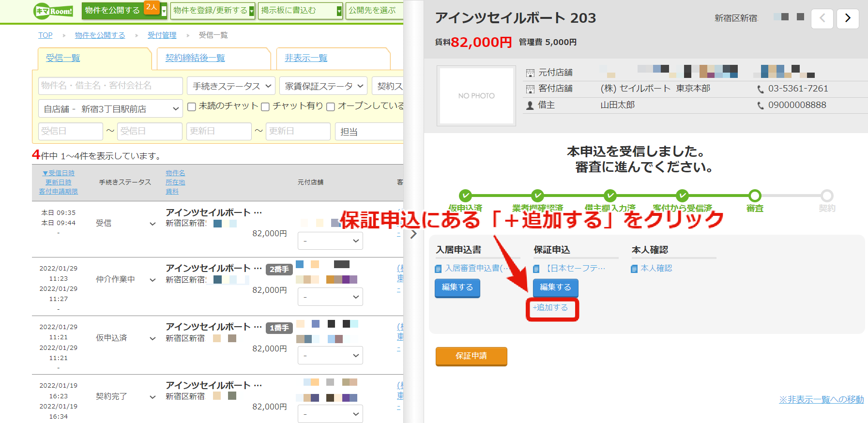The image size is (868, 423).
Task: Toggle チャット有り checkbox
Action: coord(265,106)
